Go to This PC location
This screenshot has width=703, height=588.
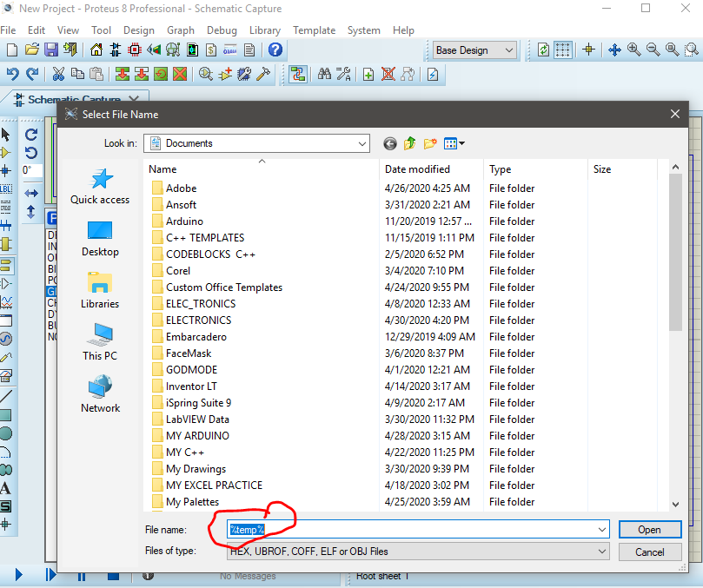(x=100, y=343)
